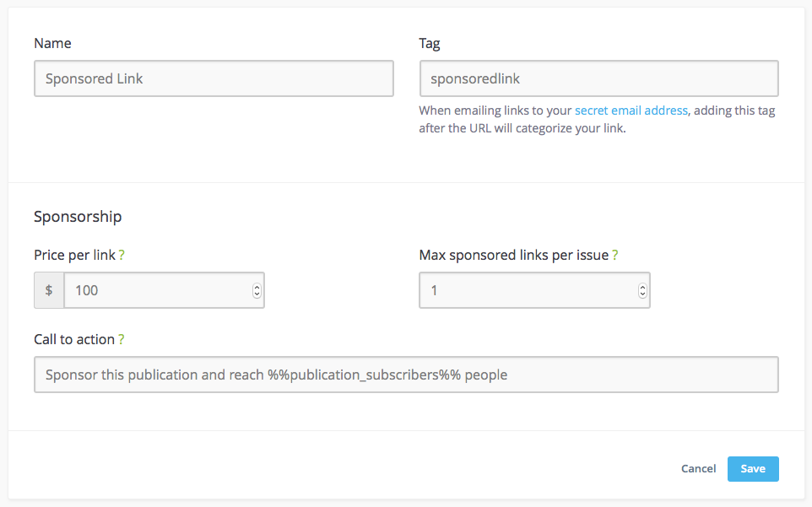The height and width of the screenshot is (507, 812).
Task: Open the Call to action help icon
Action: click(x=122, y=339)
